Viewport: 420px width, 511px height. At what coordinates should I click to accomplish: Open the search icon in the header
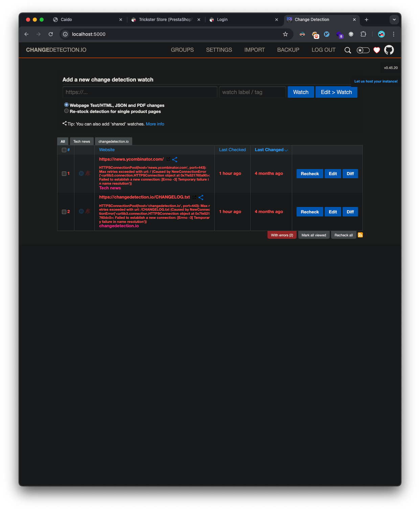(348, 50)
